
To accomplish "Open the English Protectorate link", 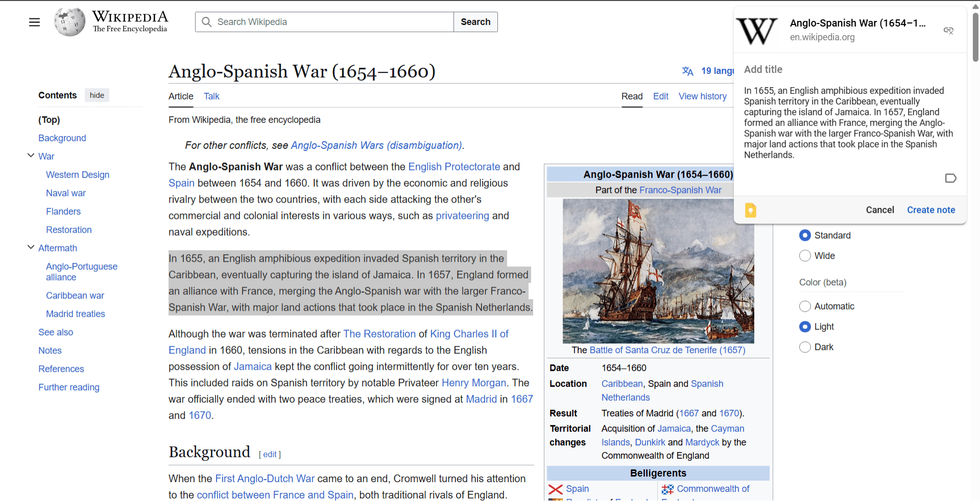I will 453,167.
